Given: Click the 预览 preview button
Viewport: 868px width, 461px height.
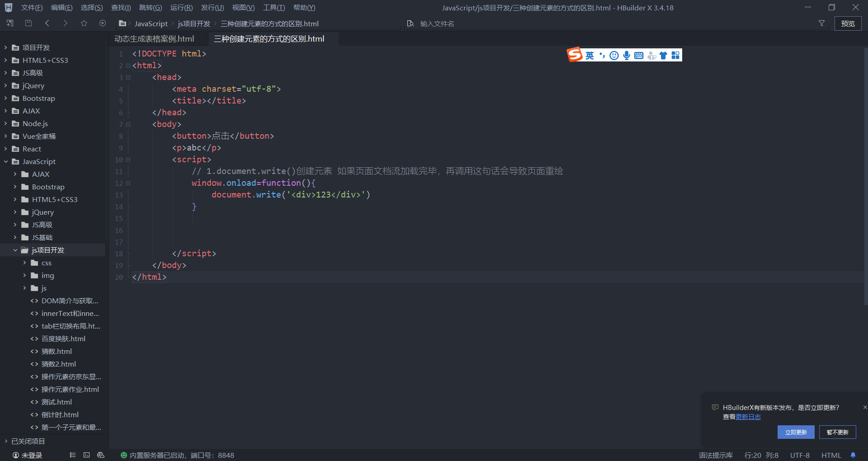Looking at the screenshot, I should 848,24.
